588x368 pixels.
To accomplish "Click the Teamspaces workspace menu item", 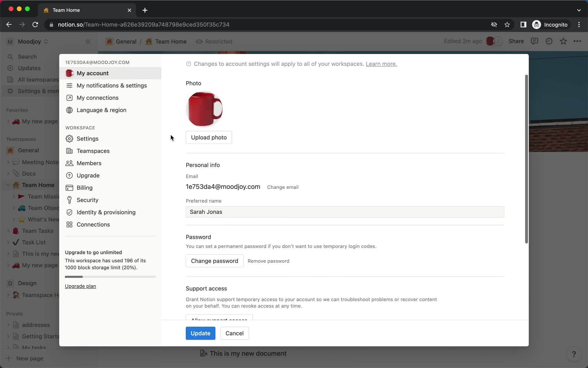I will point(93,151).
